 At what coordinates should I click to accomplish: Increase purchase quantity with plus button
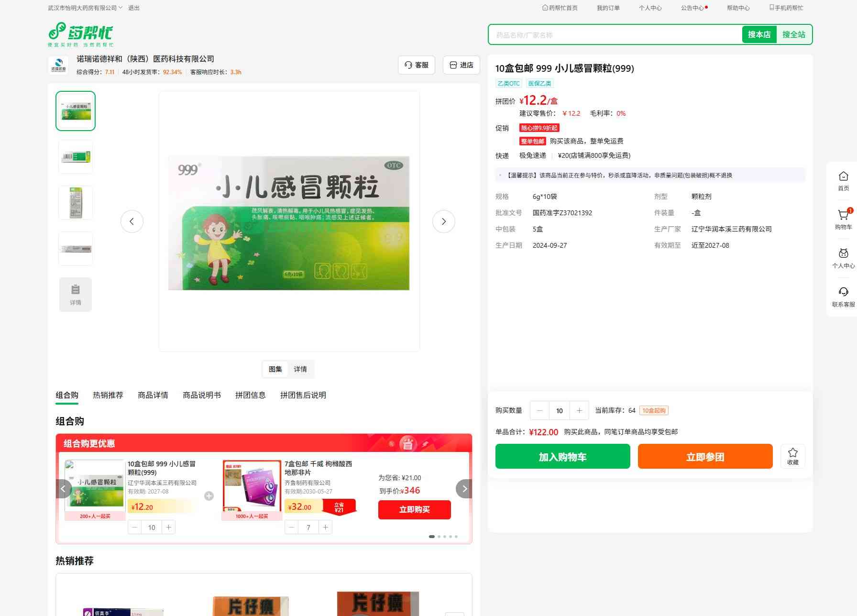click(579, 411)
